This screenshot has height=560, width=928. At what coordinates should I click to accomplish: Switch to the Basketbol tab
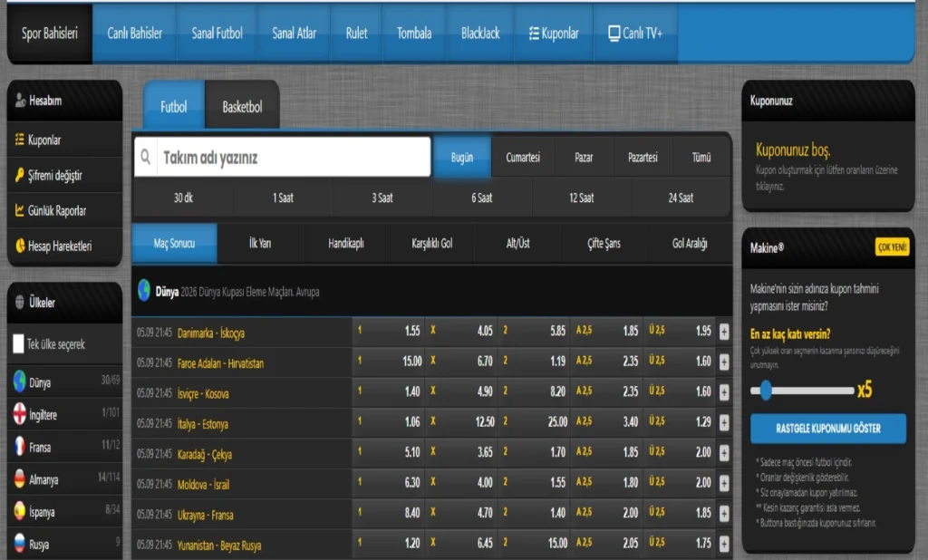tap(242, 107)
